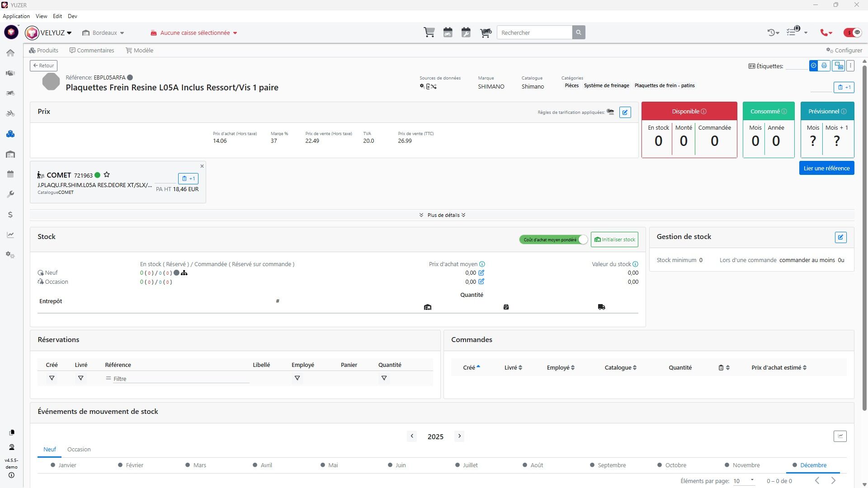
Task: Edit the Prix section with pencil icon
Action: tap(625, 112)
